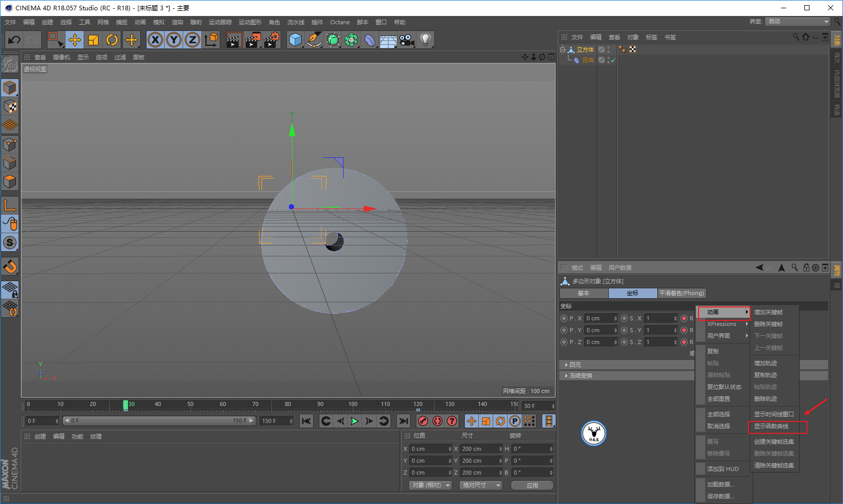Click the coordinate system icon

coord(211,40)
